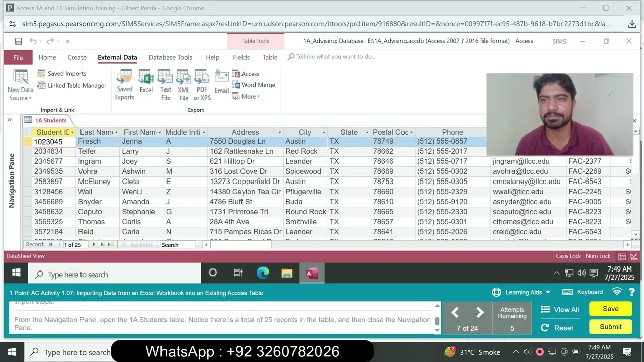This screenshot has height=362, width=644.
Task: Close the 1A Students table with its X
Action: click(x=634, y=121)
